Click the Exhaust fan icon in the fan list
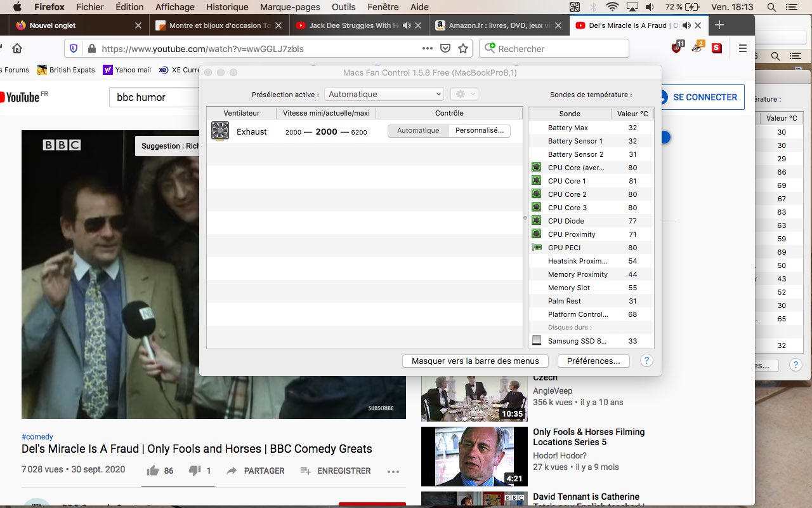The image size is (812, 508). (220, 131)
